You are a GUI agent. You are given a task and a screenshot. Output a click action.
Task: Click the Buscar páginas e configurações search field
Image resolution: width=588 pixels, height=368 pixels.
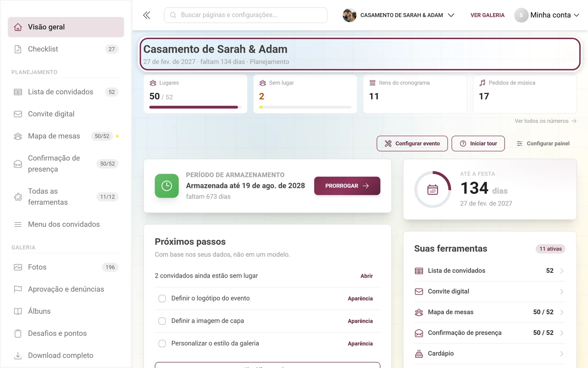[x=245, y=15]
